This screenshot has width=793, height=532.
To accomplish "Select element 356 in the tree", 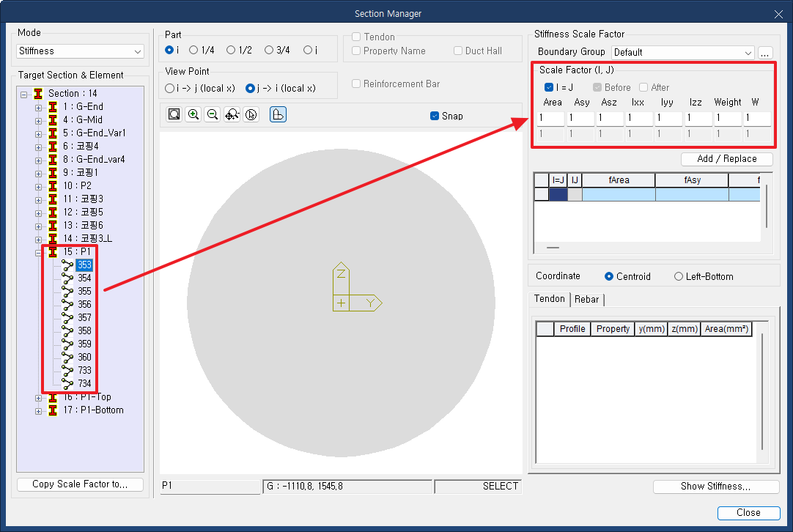I will tap(84, 304).
